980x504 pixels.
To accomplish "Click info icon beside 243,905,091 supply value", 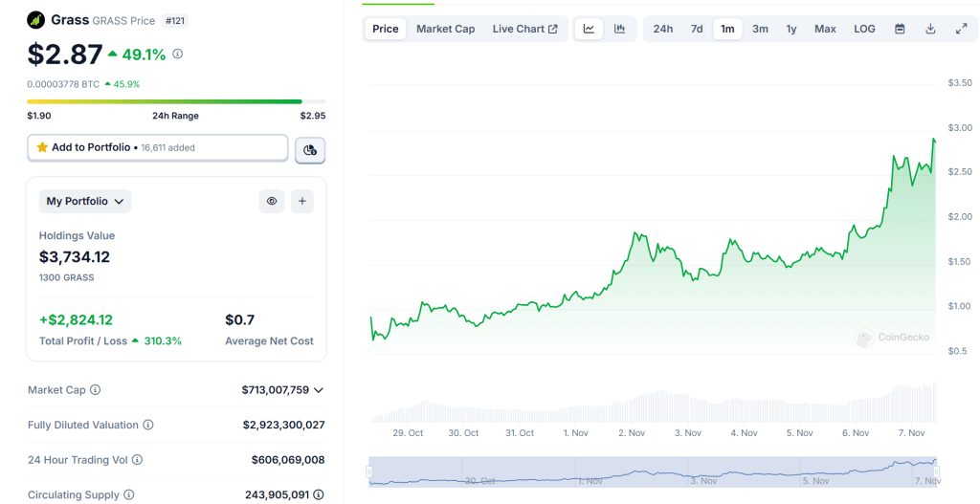I will coord(319,494).
